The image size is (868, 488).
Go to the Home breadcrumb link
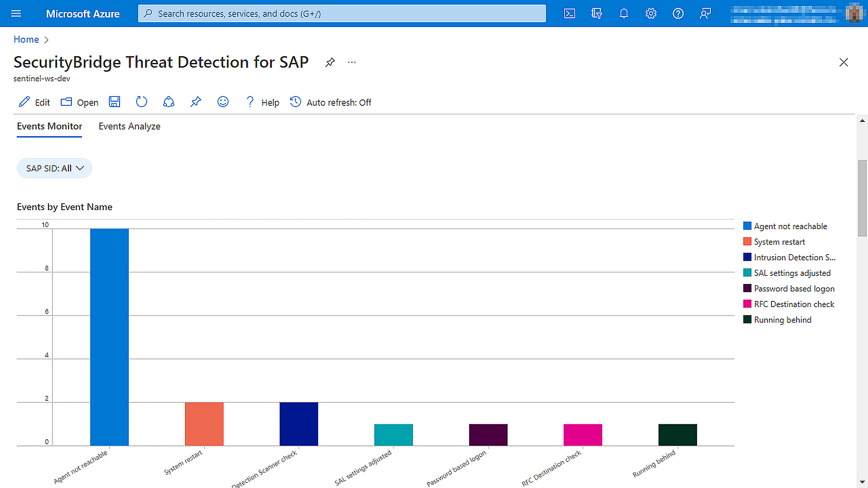(x=26, y=40)
